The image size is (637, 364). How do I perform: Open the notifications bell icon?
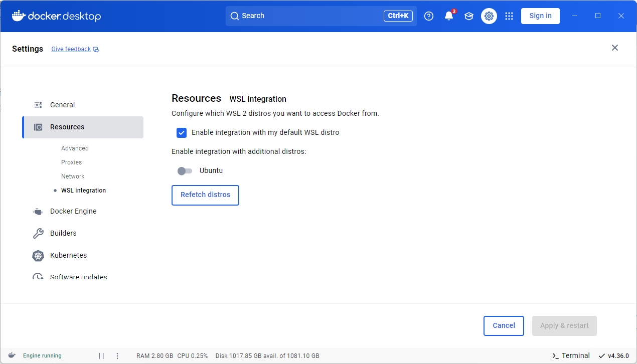[449, 16]
